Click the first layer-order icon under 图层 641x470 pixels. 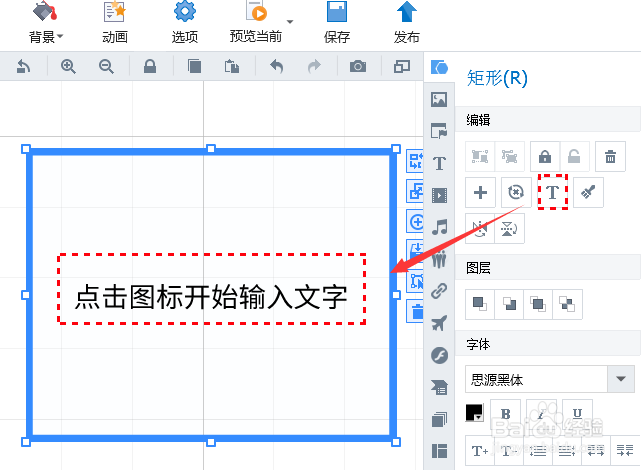[x=480, y=304]
